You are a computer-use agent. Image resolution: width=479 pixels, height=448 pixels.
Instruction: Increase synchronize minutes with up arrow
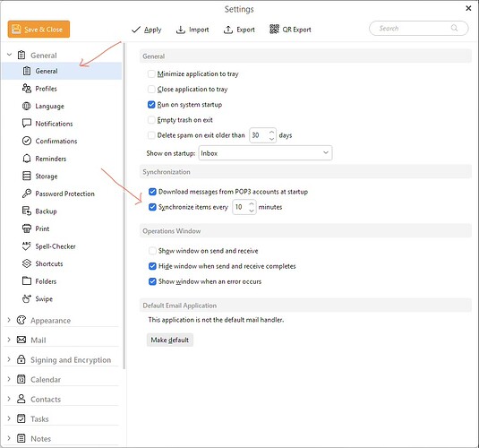tap(251, 203)
